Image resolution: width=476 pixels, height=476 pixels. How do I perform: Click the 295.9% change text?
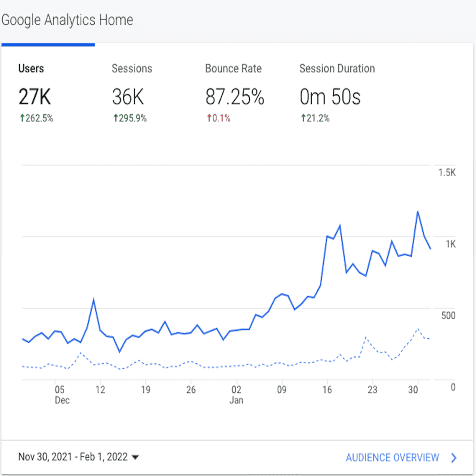pyautogui.click(x=133, y=118)
